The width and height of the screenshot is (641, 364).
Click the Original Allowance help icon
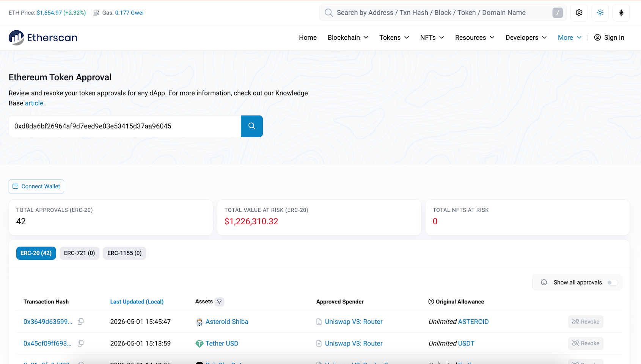(x=431, y=302)
